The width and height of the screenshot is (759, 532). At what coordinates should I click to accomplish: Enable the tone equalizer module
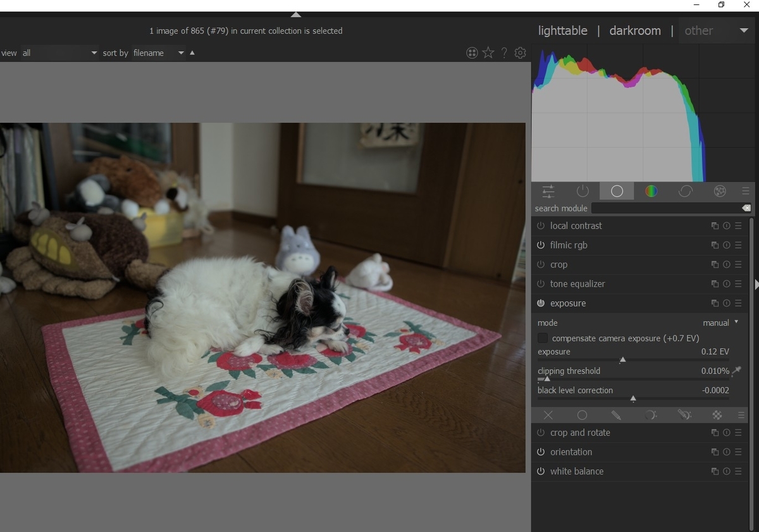point(541,284)
